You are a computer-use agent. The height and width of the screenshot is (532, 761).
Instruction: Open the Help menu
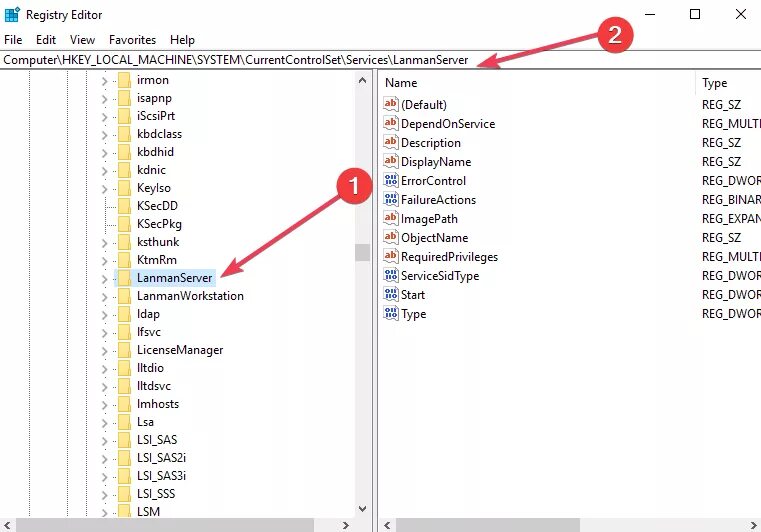(x=182, y=40)
